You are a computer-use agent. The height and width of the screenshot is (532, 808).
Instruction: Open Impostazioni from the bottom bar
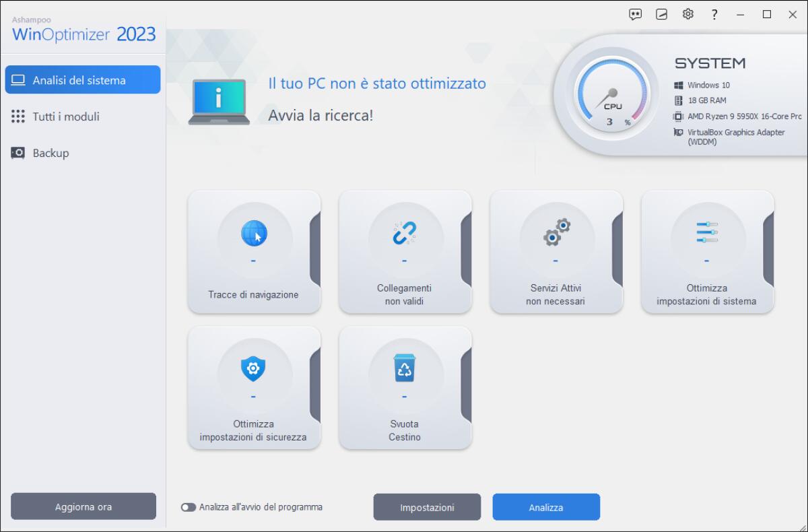[x=427, y=506]
